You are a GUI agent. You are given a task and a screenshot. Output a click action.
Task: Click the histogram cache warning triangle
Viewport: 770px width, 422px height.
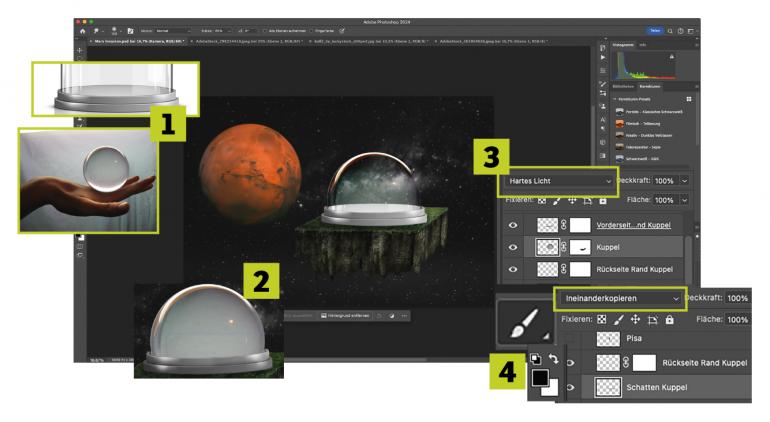pos(672,57)
